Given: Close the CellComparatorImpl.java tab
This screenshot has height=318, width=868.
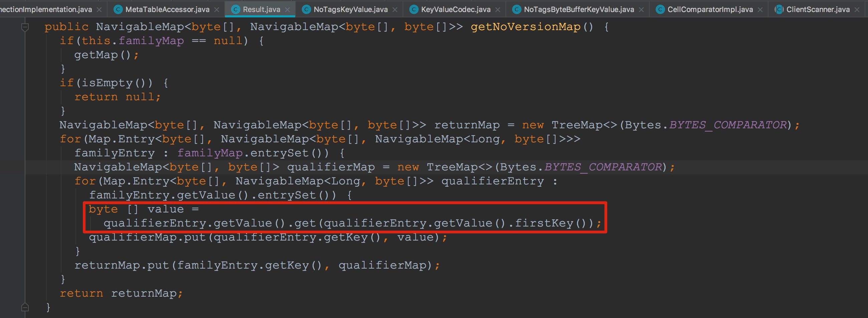Looking at the screenshot, I should tap(760, 10).
